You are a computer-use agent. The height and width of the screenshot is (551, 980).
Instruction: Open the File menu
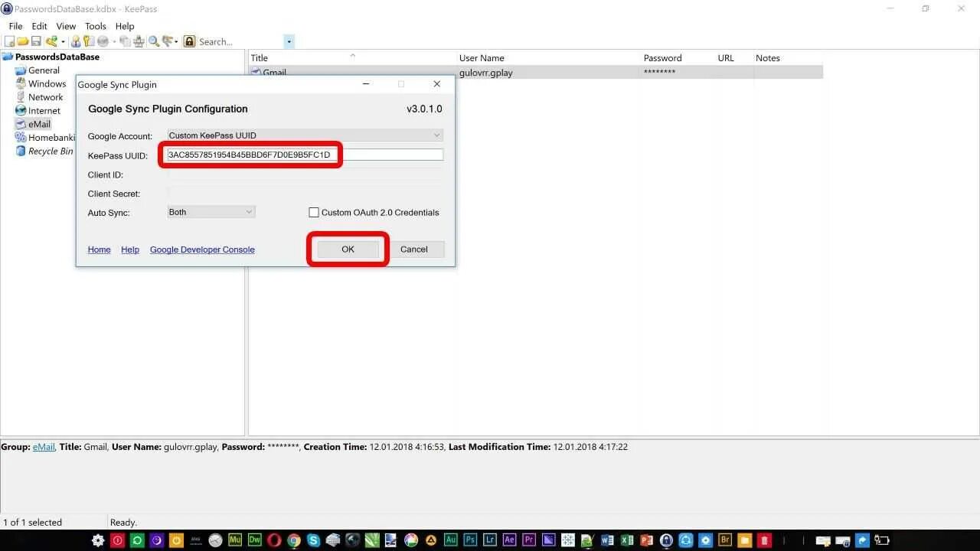pos(15,26)
